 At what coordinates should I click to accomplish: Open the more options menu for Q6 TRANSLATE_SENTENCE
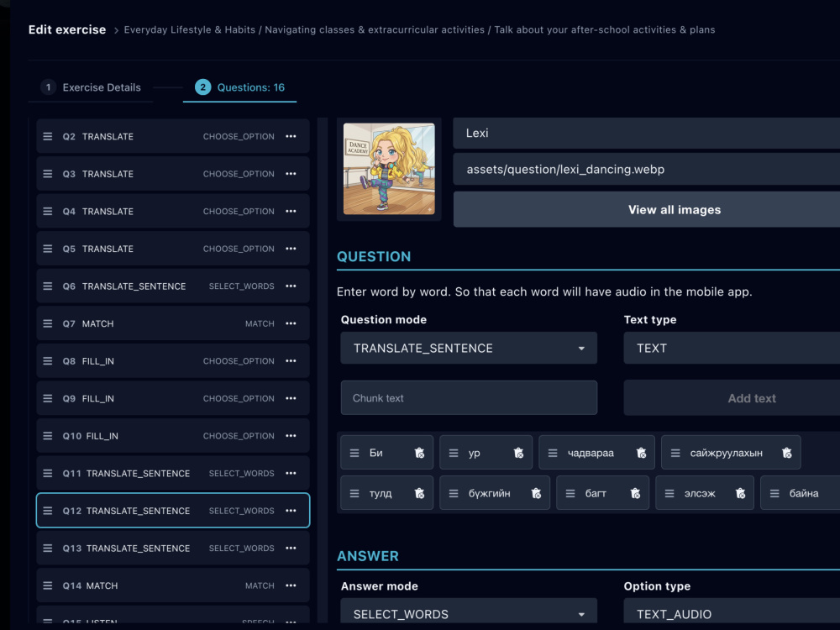(x=291, y=286)
